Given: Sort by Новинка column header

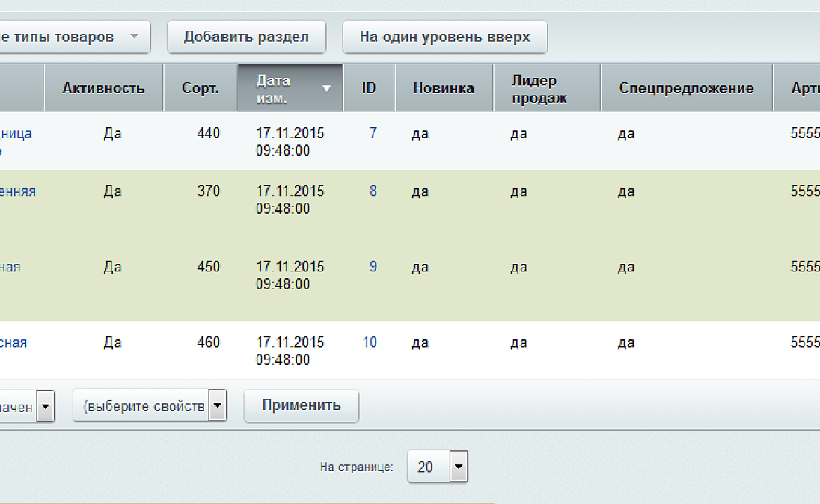Looking at the screenshot, I should click(x=444, y=88).
